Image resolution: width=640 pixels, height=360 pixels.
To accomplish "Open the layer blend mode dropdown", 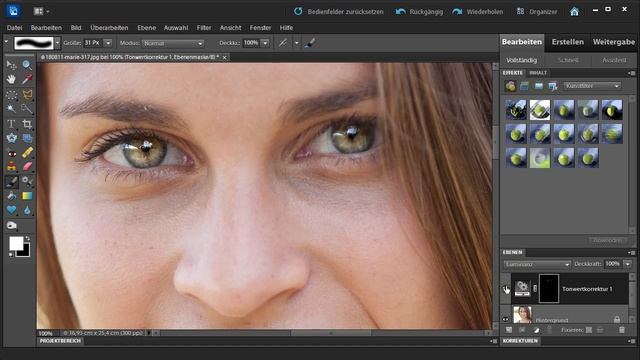I will 537,264.
